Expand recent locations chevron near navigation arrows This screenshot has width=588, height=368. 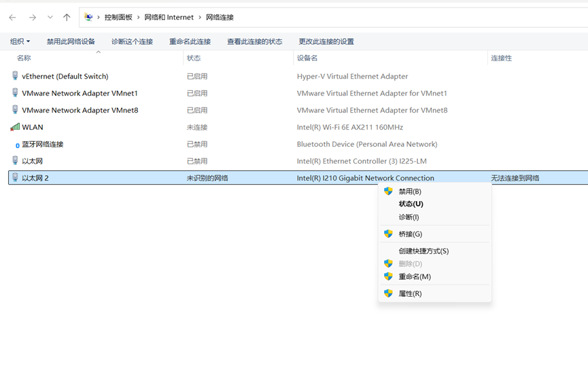50,17
